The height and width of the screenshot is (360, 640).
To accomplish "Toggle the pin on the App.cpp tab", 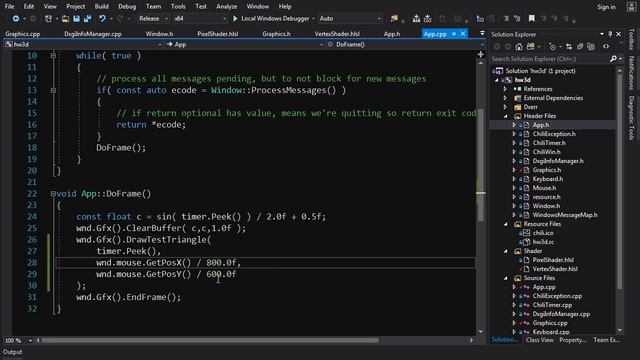I will pos(454,34).
